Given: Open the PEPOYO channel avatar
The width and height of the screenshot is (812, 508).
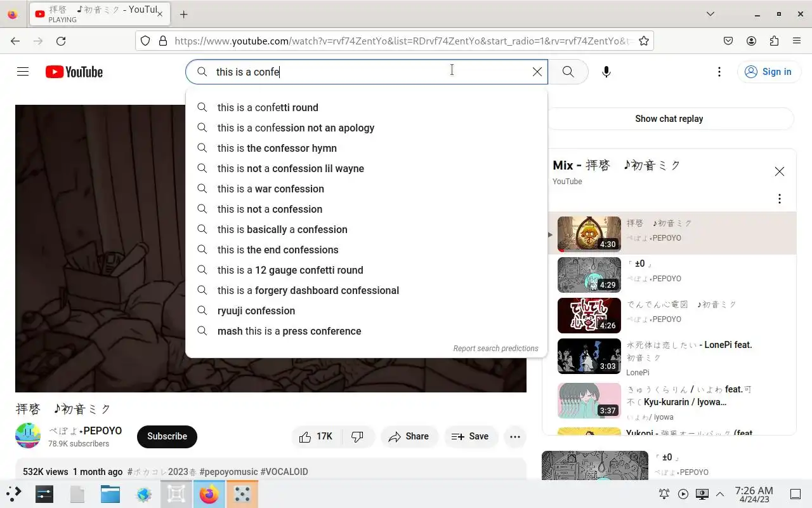Looking at the screenshot, I should tap(28, 436).
